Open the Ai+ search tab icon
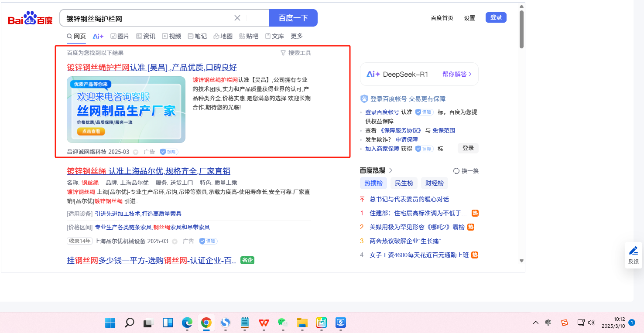Image resolution: width=644 pixels, height=333 pixels. pyautogui.click(x=98, y=36)
